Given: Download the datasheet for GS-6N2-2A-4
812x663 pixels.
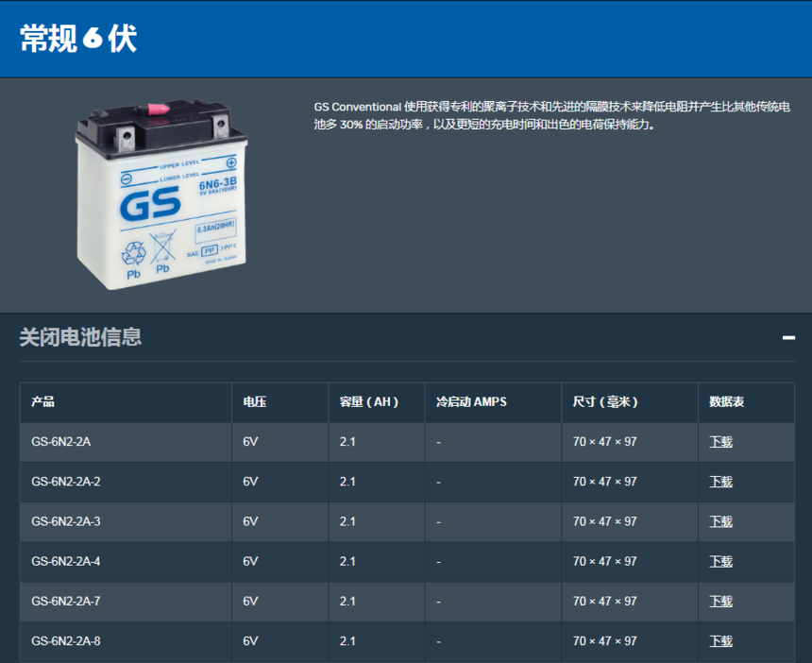Looking at the screenshot, I should 720,562.
